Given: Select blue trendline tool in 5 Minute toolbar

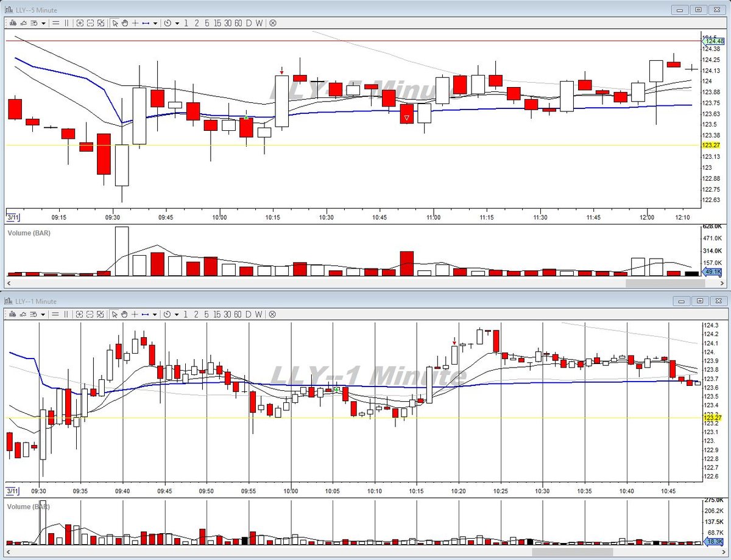Looking at the screenshot, I should point(146,23).
